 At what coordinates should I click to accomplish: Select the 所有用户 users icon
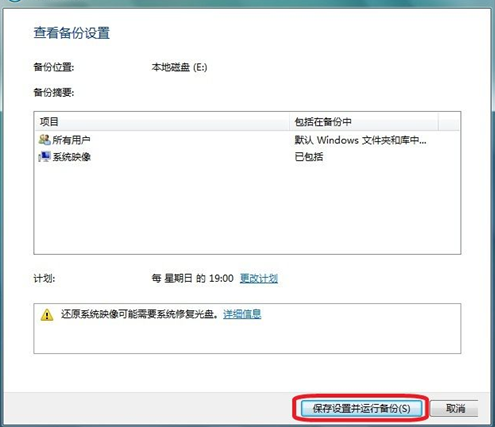pos(45,140)
